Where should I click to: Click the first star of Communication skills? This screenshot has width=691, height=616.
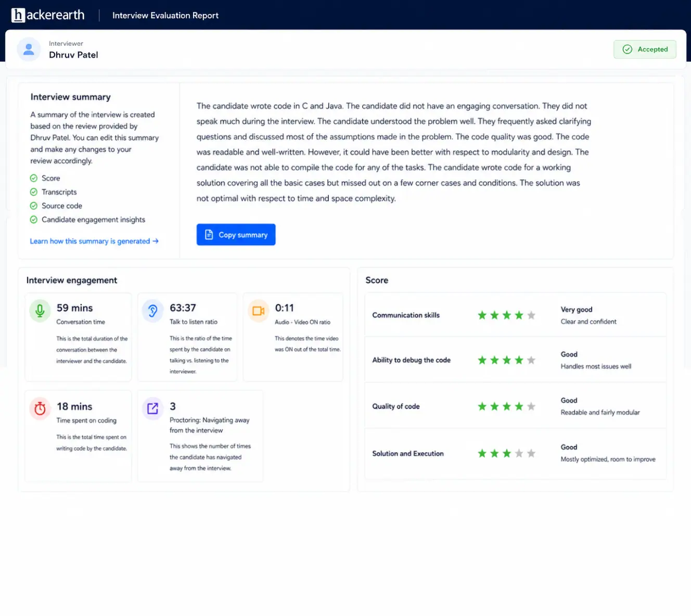click(482, 315)
